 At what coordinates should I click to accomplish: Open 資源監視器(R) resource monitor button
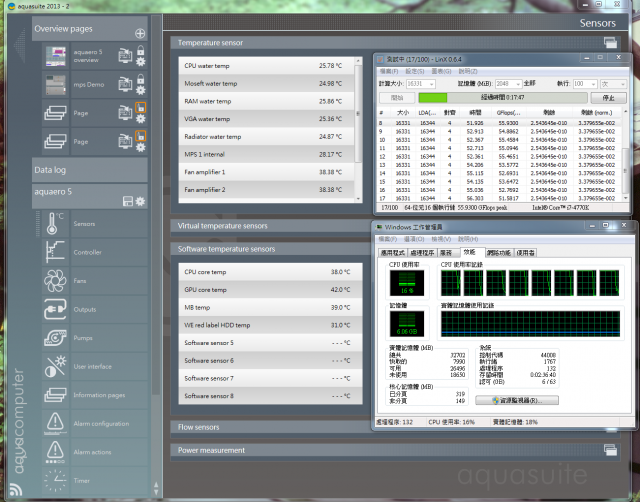pyautogui.click(x=517, y=400)
